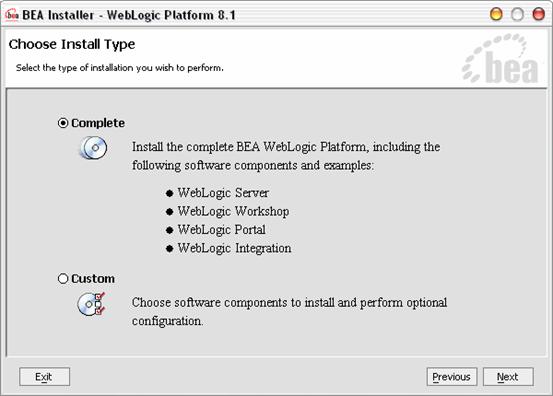Select the Custom install radio button

click(x=63, y=279)
